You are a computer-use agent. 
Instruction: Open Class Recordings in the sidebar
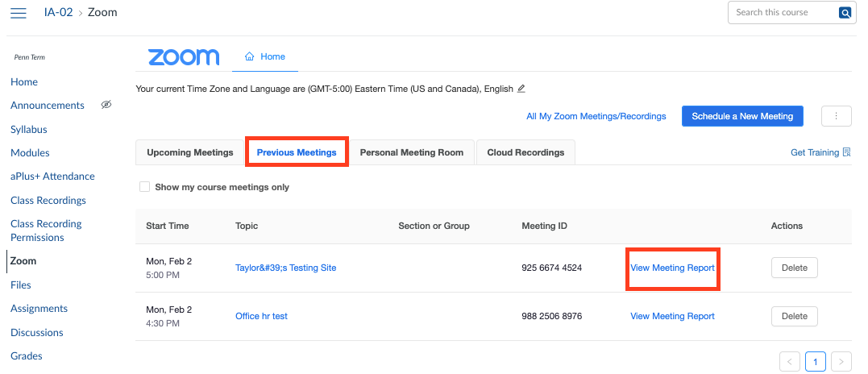coord(48,200)
